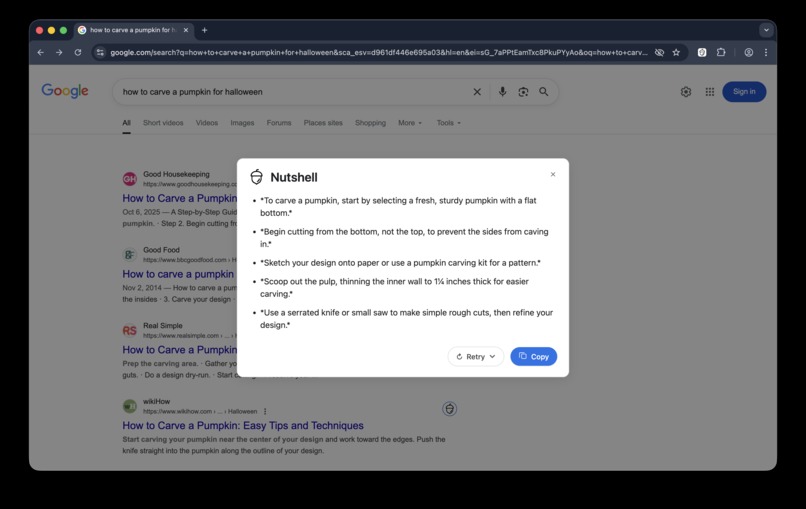
Task: Click the wikihow.com Halloween breadcrumb URL
Action: point(199,411)
